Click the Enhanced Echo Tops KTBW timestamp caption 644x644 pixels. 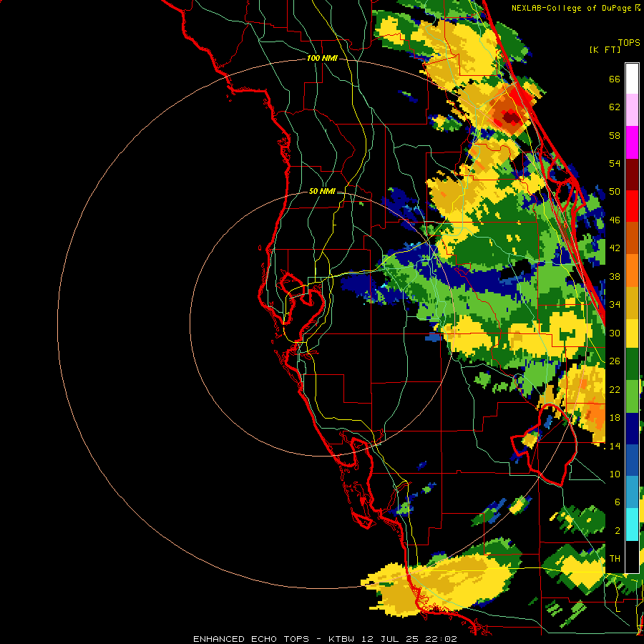[325, 639]
